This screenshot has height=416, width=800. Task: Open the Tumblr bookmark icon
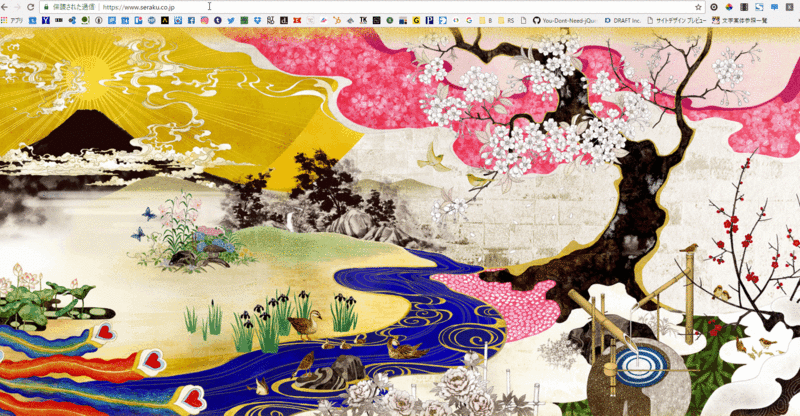tap(217, 20)
